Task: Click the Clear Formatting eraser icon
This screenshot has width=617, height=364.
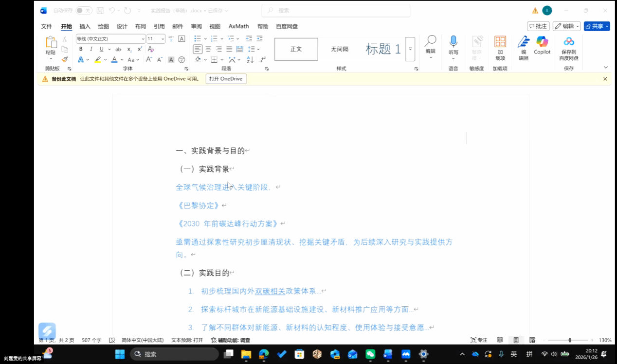Action: tap(151, 49)
